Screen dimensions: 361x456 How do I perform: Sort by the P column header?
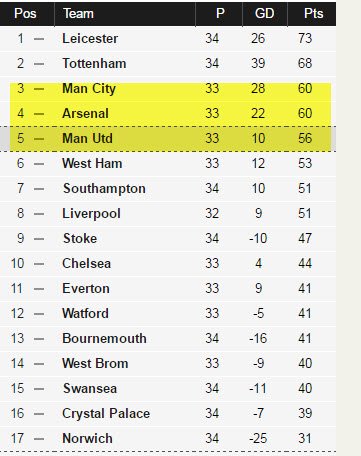[219, 14]
